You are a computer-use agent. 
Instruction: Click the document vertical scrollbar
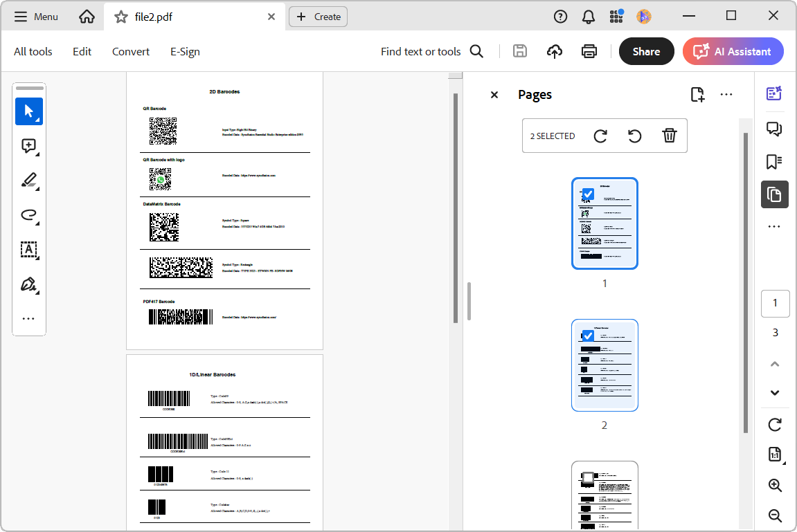455,208
